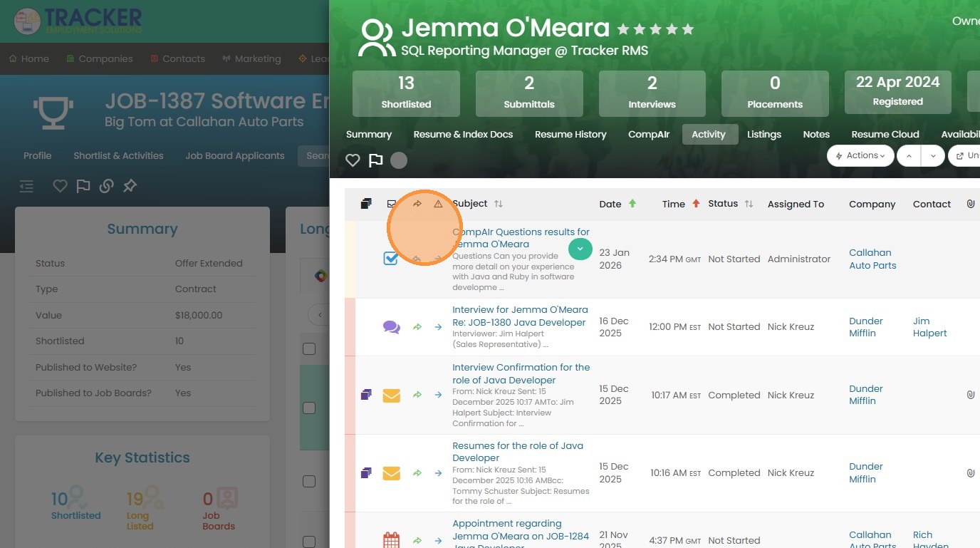Switch to the CompAIr tab
The height and width of the screenshot is (548, 980).
coord(649,134)
